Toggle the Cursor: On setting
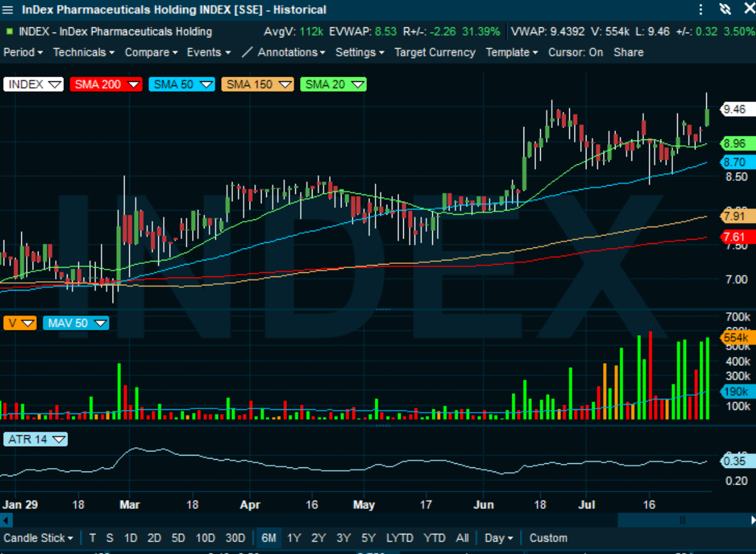756x554 pixels. tap(575, 52)
